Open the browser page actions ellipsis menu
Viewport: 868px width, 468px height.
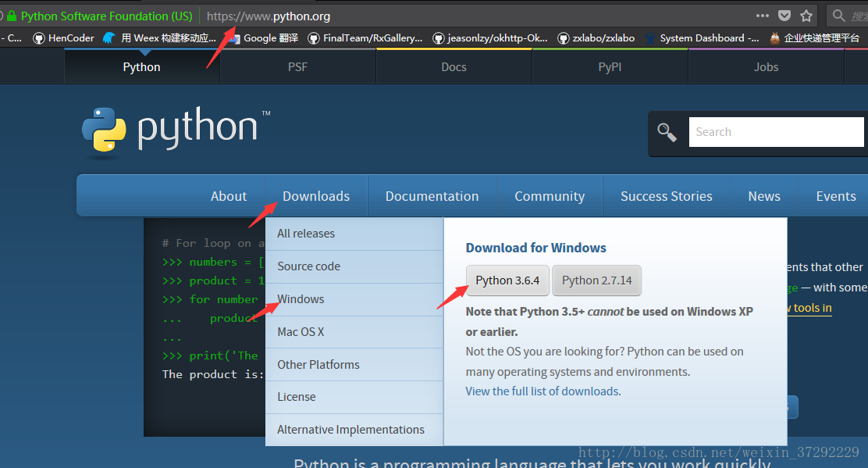tap(763, 16)
